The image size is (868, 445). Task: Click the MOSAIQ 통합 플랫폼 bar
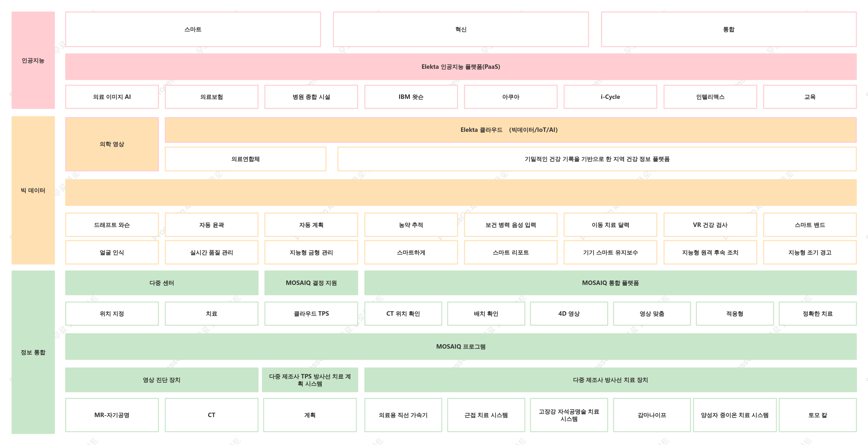coord(610,283)
